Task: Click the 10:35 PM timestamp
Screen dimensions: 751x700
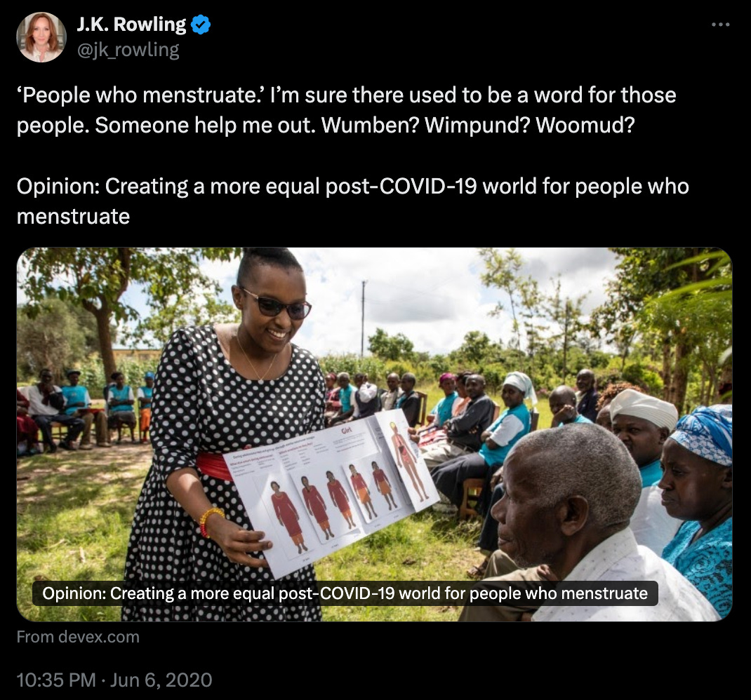Action: coord(57,680)
